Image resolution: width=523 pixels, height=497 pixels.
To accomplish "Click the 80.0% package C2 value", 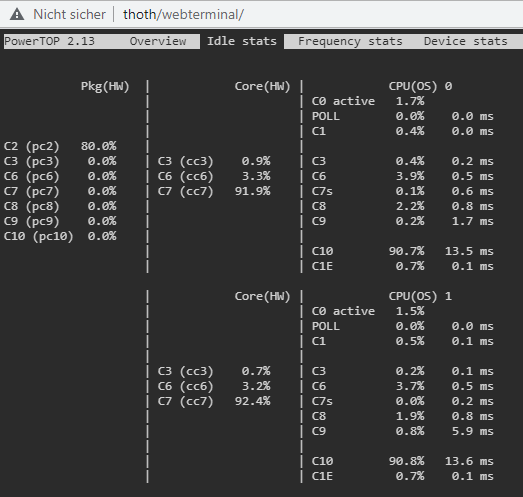I will [x=98, y=146].
